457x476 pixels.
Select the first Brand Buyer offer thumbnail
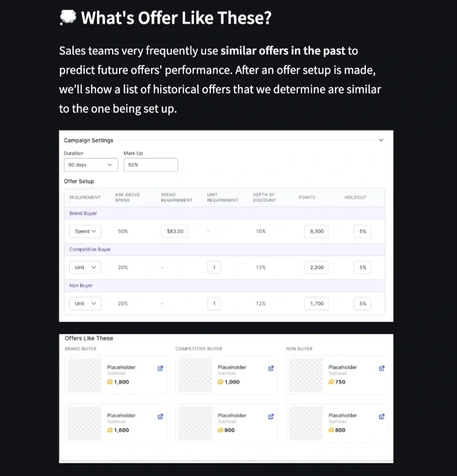(x=84, y=375)
